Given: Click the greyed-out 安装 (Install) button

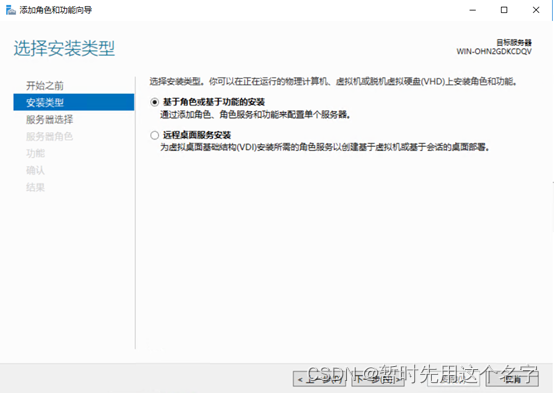Looking at the screenshot, I should coord(453,379).
